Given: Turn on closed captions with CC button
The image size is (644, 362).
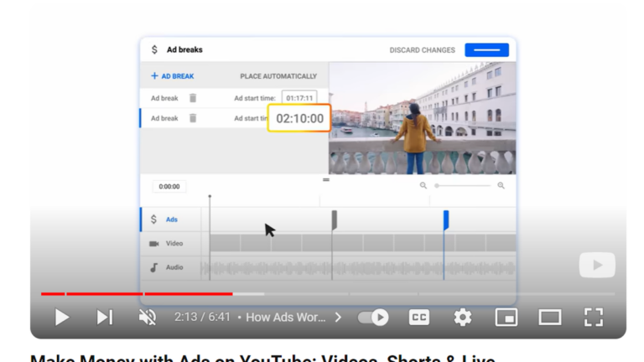Looking at the screenshot, I should pyautogui.click(x=419, y=317).
